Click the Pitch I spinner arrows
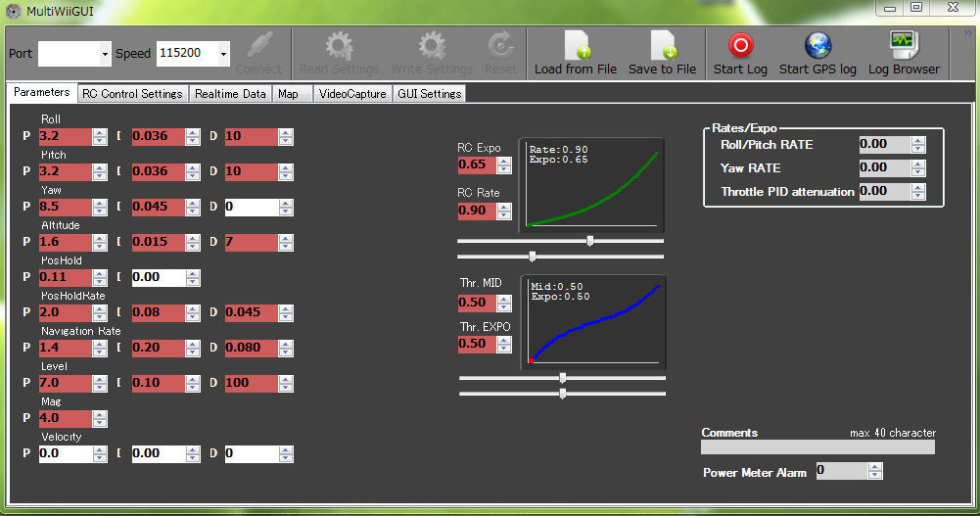The image size is (980, 516). coord(193,171)
